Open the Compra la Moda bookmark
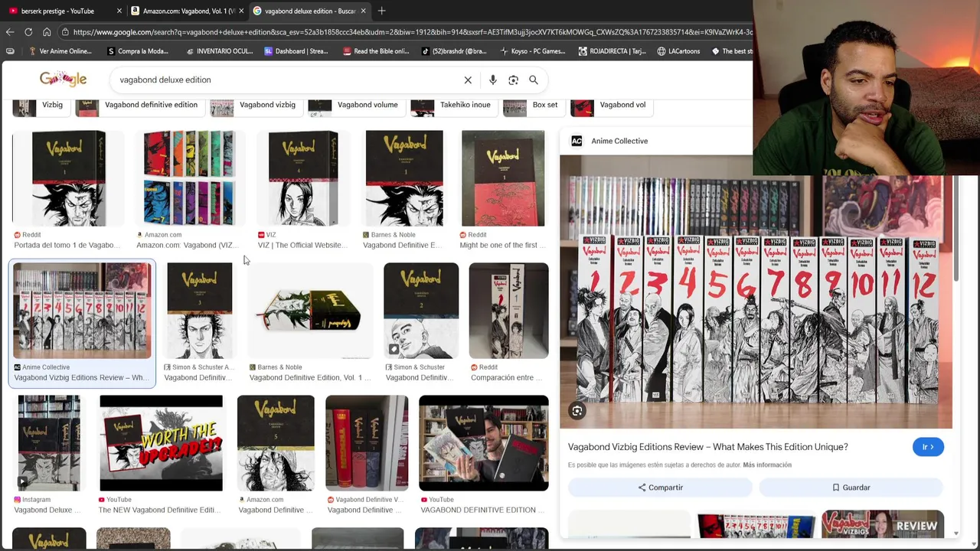The image size is (980, 551). click(138, 51)
